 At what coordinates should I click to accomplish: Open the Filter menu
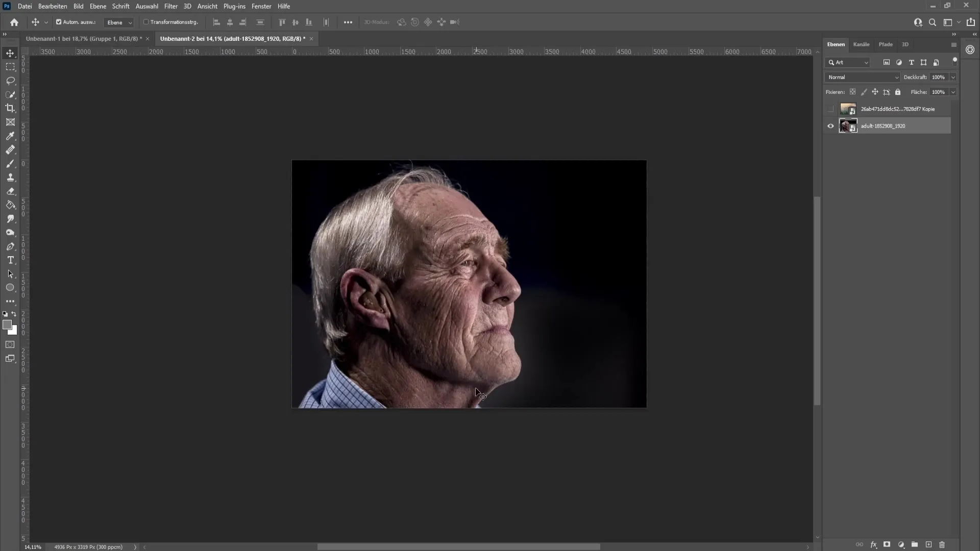(x=171, y=6)
